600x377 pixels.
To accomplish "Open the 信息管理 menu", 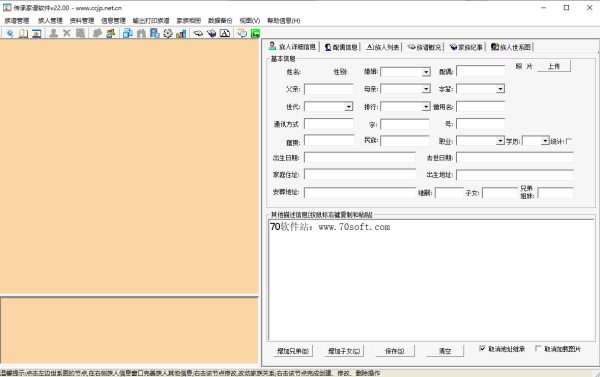I will tap(113, 21).
